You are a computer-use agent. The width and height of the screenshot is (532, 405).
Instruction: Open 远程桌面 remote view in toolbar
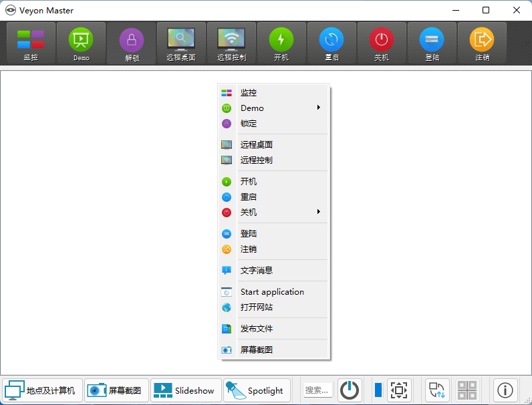[x=181, y=44]
